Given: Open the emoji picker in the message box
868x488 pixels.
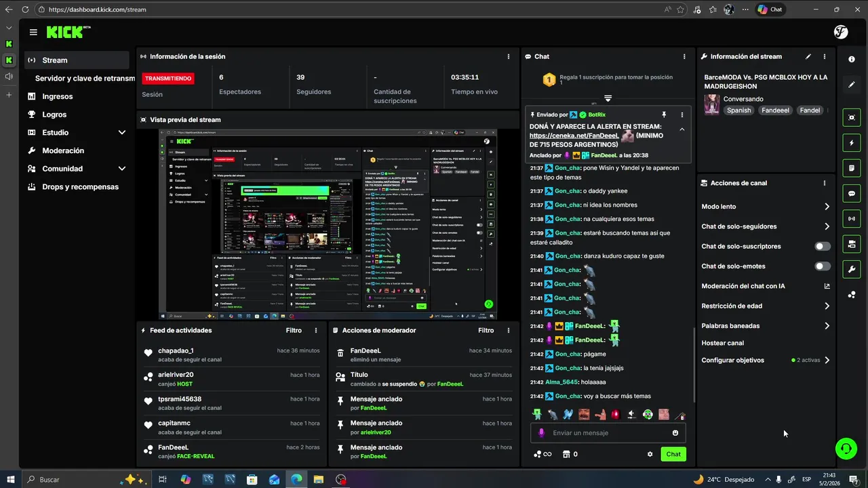Looking at the screenshot, I should point(675,433).
